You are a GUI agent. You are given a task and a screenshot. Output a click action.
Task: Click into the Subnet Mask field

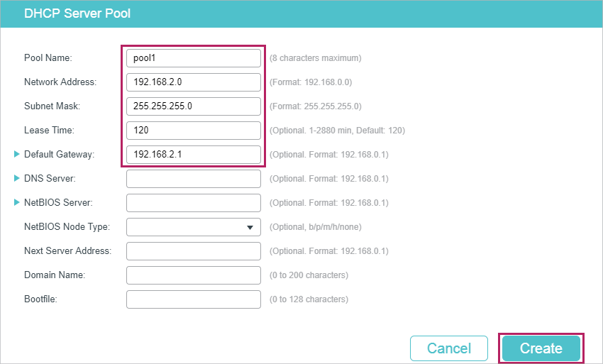[194, 106]
